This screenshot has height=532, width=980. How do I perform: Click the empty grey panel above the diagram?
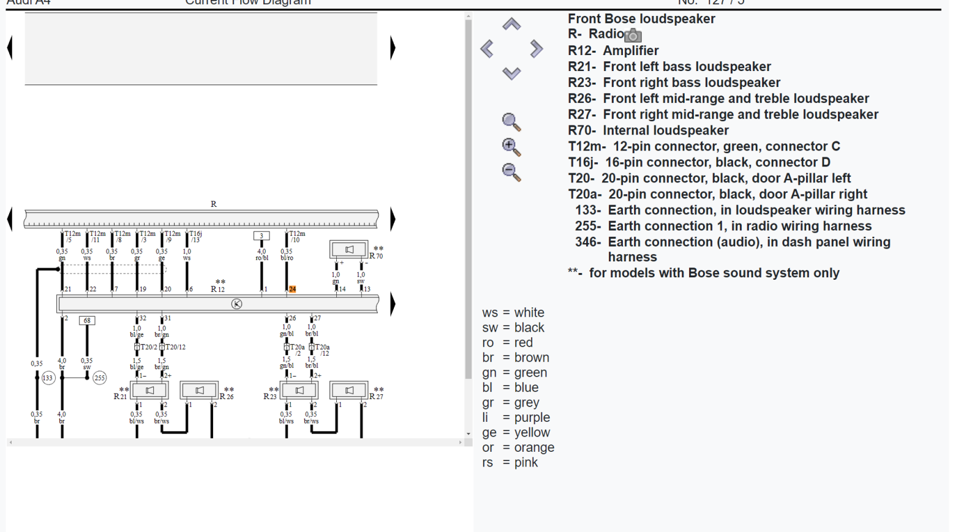[201, 49]
